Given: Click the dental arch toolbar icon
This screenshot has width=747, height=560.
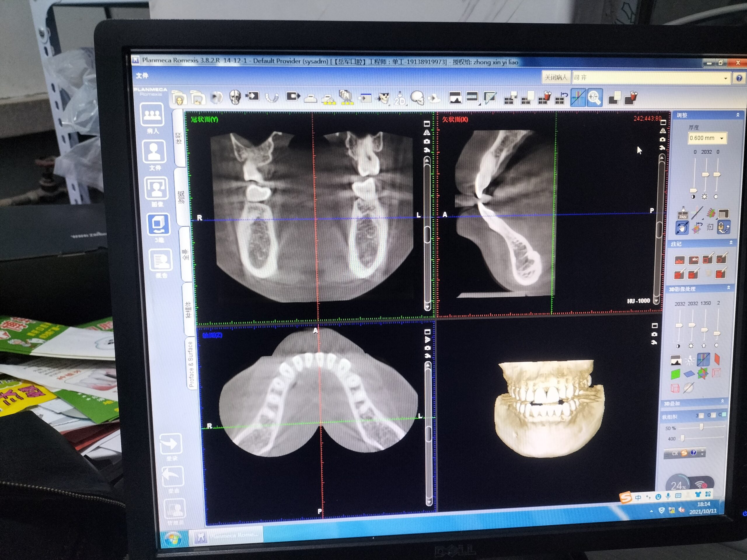Looking at the screenshot, I should (x=271, y=98).
